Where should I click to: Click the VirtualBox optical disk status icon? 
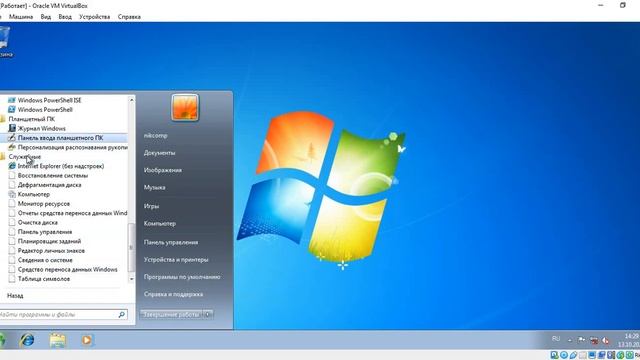pyautogui.click(x=564, y=355)
